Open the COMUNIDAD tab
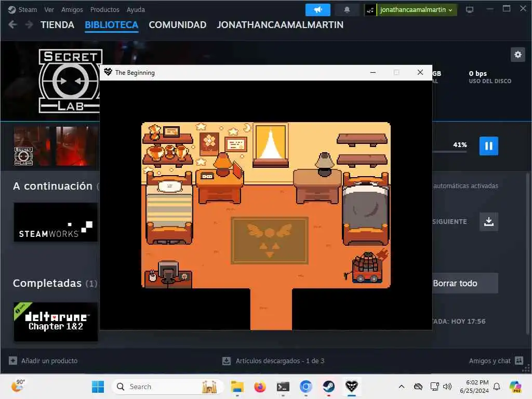This screenshot has width=532, height=399. point(178,25)
